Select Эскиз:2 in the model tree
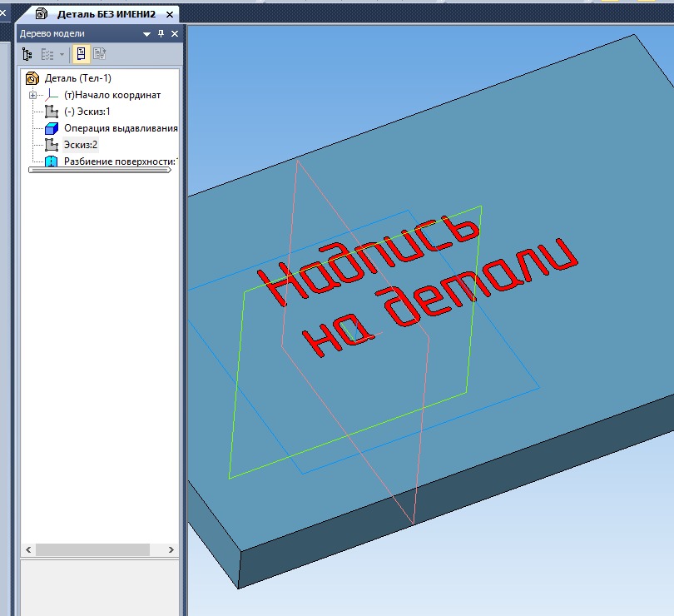The width and height of the screenshot is (674, 616). pyautogui.click(x=81, y=145)
